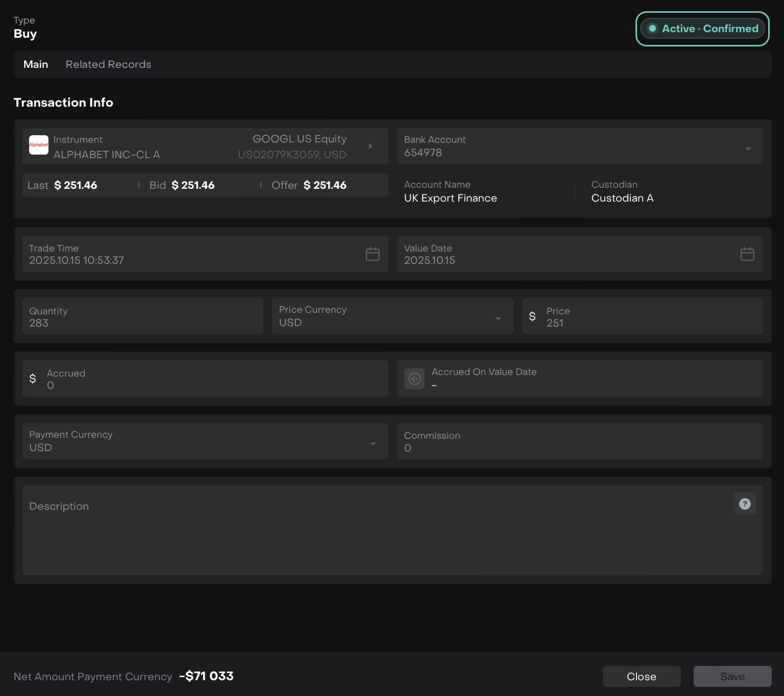Click into the Quantity field
The width and height of the screenshot is (784, 696).
pos(143,317)
